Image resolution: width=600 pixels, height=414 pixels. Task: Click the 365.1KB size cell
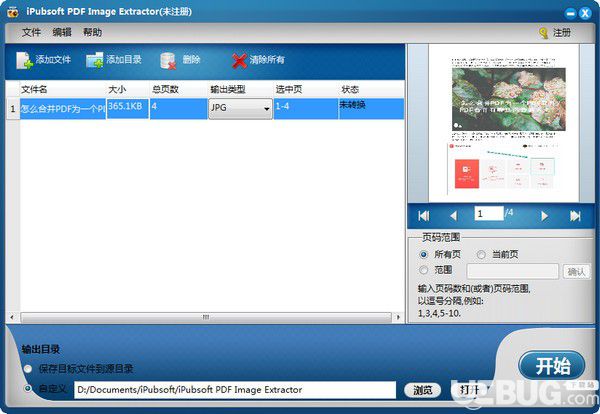pyautogui.click(x=127, y=109)
